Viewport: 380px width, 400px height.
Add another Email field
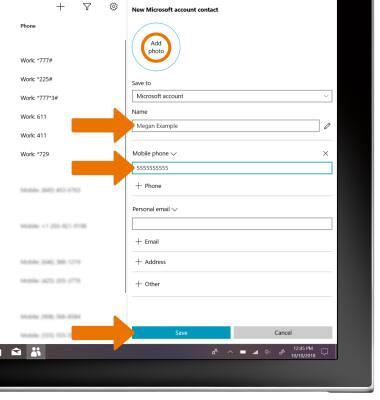coord(147,242)
